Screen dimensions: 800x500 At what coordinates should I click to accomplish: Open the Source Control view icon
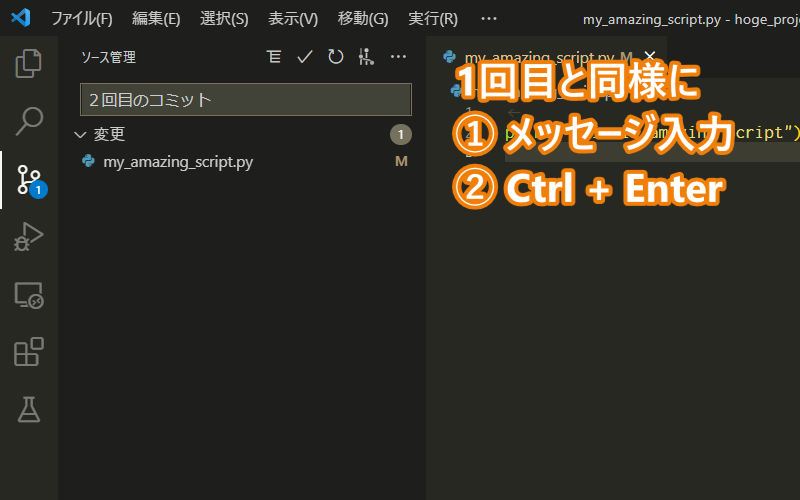[x=30, y=180]
